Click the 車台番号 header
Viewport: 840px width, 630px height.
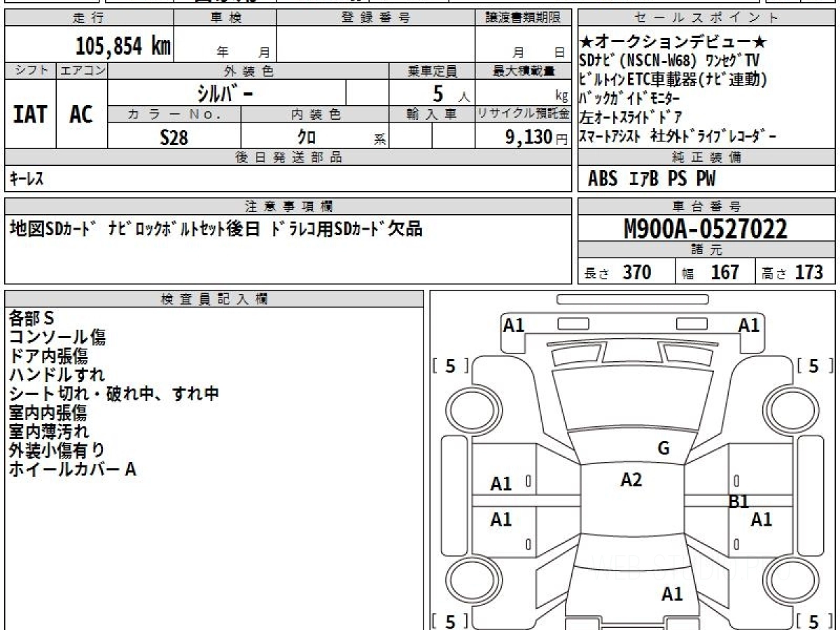coord(707,206)
